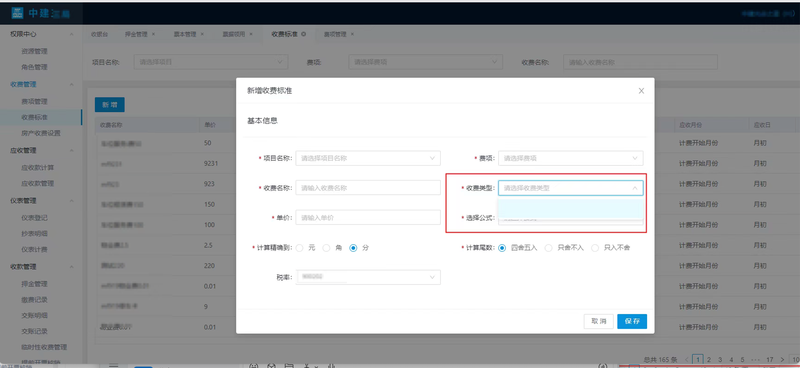800x368 pixels.
Task: Open 费项管理 in sidebar menu
Action: (x=34, y=102)
